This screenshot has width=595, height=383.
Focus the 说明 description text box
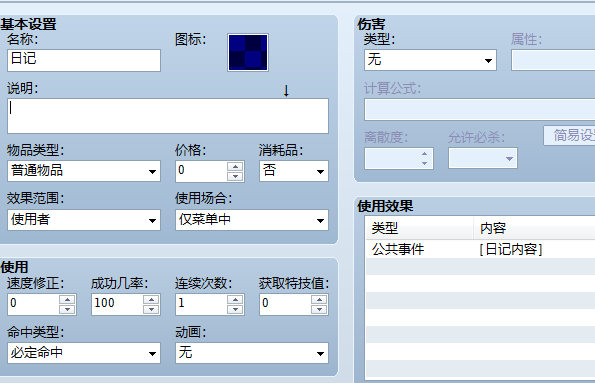168,116
